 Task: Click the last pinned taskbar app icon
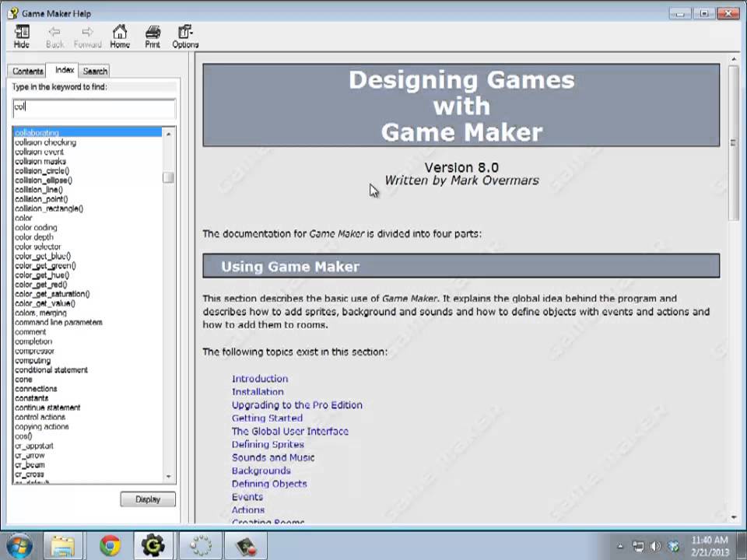pos(246,546)
